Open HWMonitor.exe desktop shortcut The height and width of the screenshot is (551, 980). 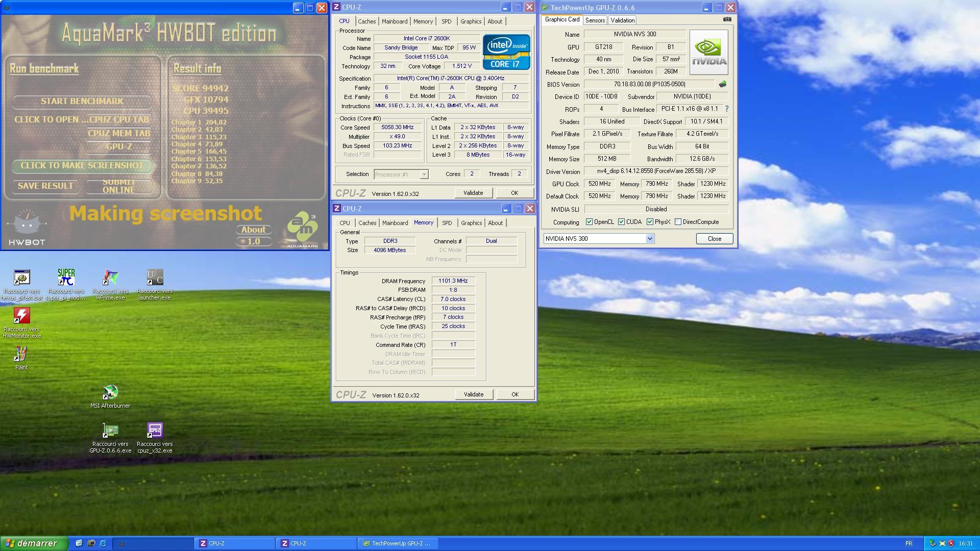pyautogui.click(x=21, y=323)
